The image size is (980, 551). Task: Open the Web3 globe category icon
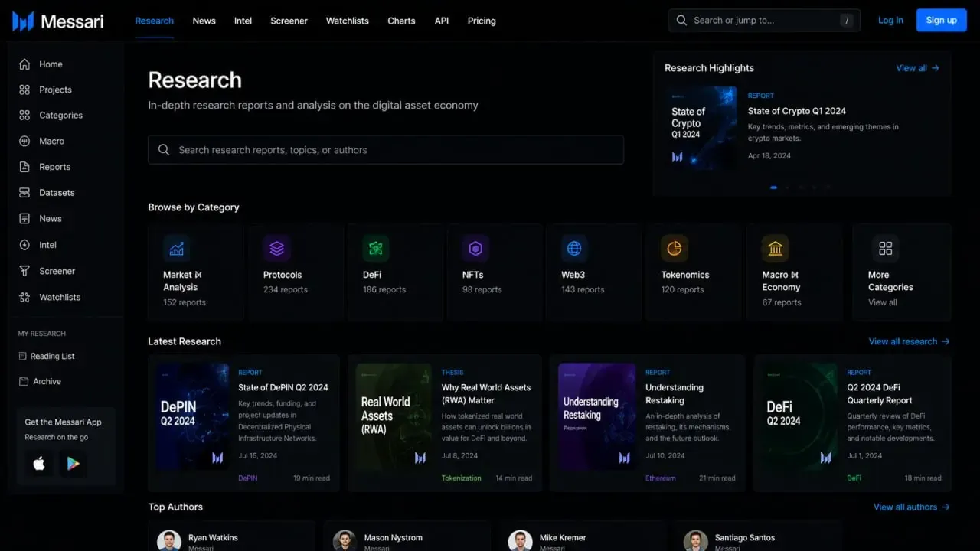click(x=574, y=249)
